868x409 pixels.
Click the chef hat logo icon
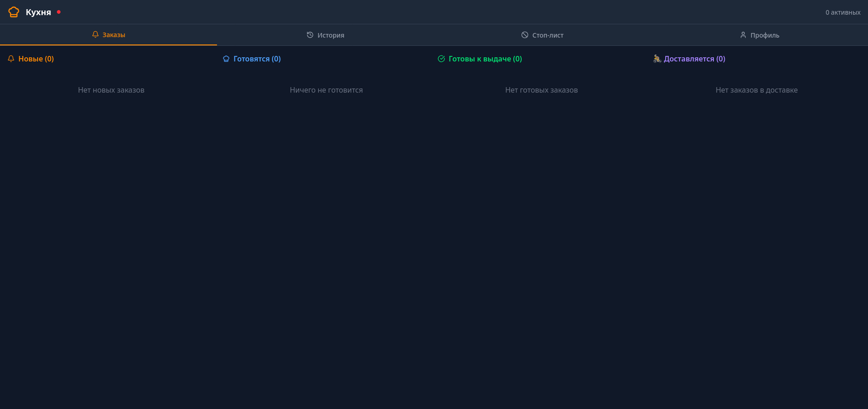14,12
